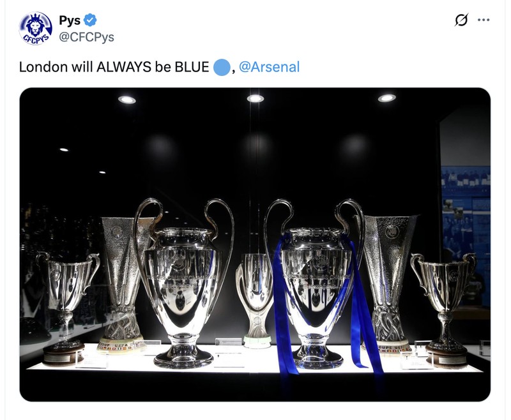Click the blue circle emoji in tweet
Screen dimensions: 511x420
pyautogui.click(x=222, y=67)
